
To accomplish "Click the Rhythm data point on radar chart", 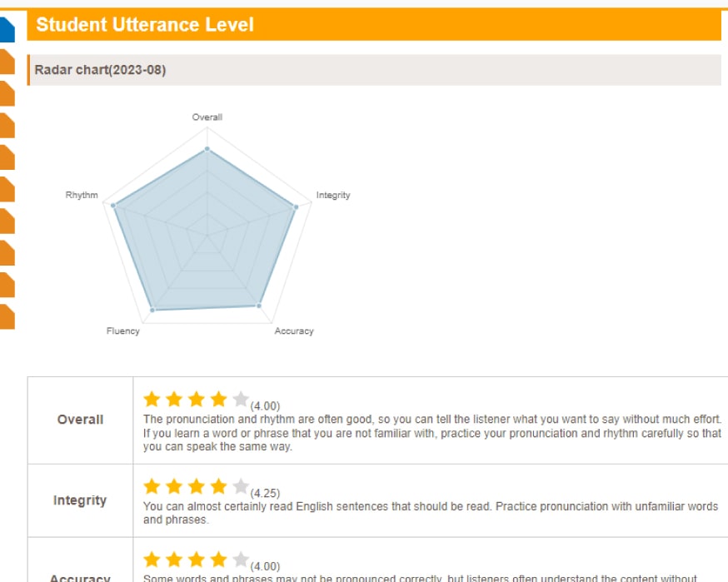I will [x=113, y=205].
